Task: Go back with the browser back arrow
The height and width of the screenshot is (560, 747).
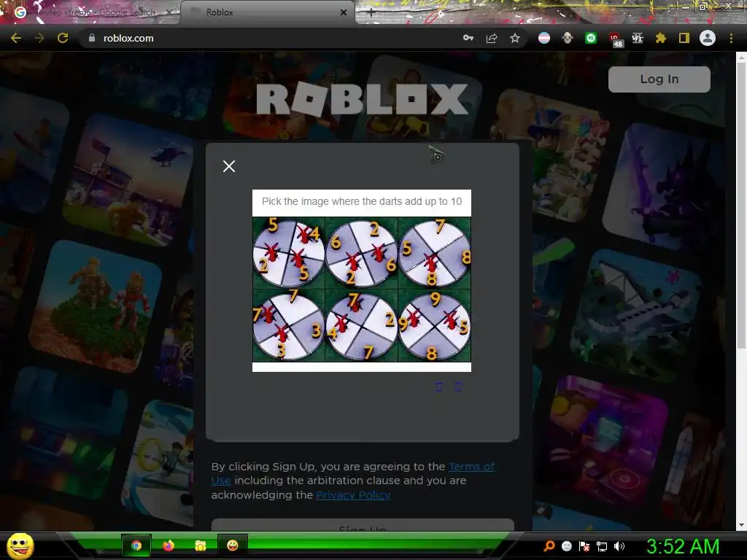Action: point(16,38)
